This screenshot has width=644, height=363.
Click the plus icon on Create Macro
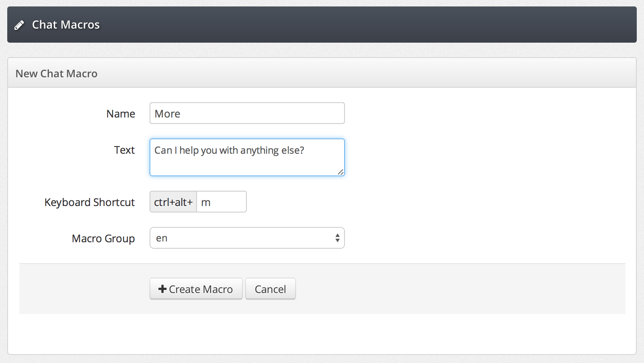click(x=162, y=289)
